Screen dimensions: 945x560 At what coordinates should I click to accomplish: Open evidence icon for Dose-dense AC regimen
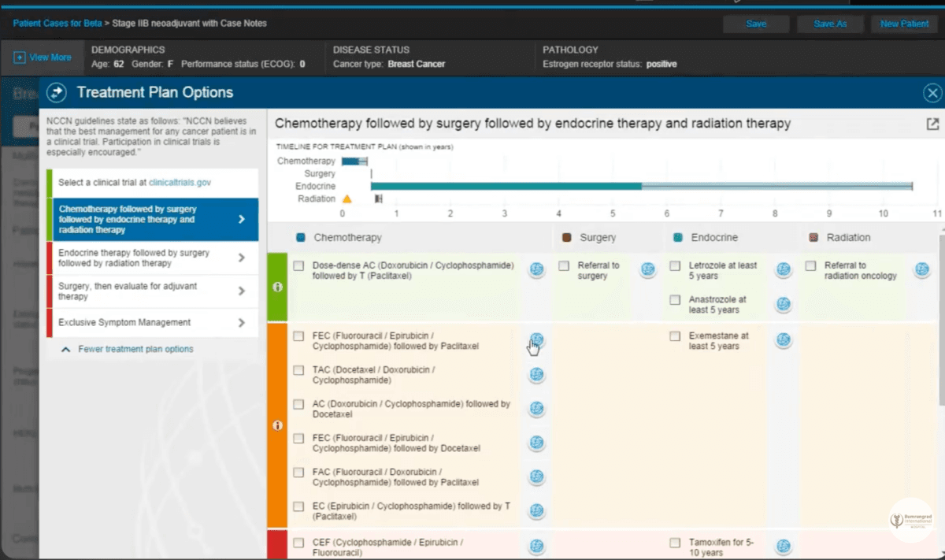536,270
